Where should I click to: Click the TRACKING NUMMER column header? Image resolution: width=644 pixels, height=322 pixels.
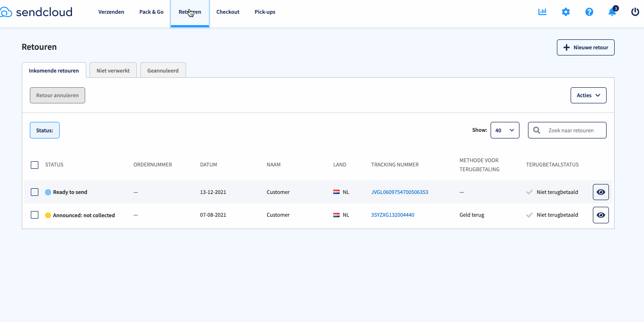395,165
